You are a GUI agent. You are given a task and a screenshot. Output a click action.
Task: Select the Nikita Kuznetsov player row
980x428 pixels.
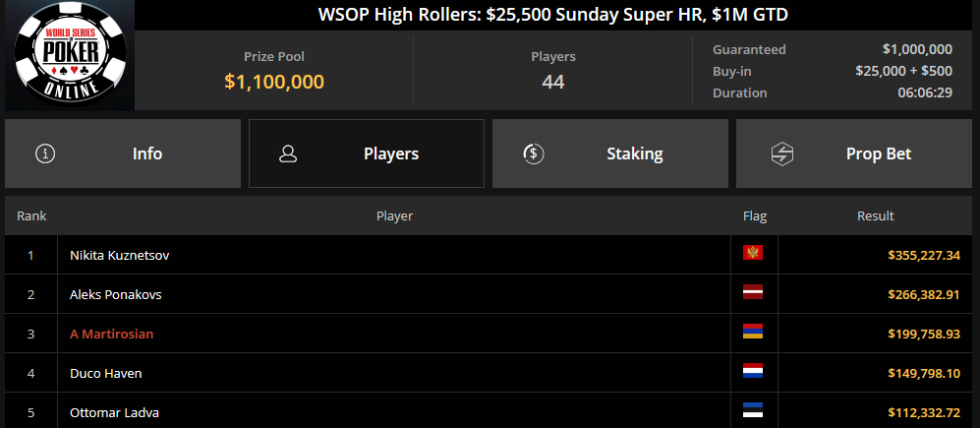(x=489, y=255)
